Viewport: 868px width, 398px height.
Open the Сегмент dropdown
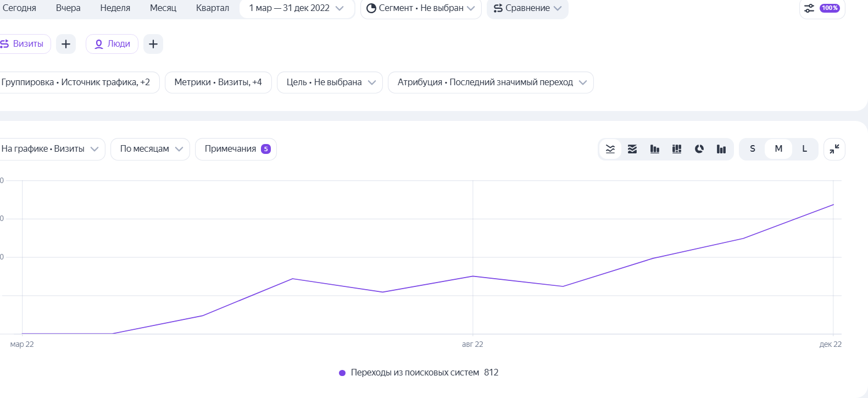point(421,8)
